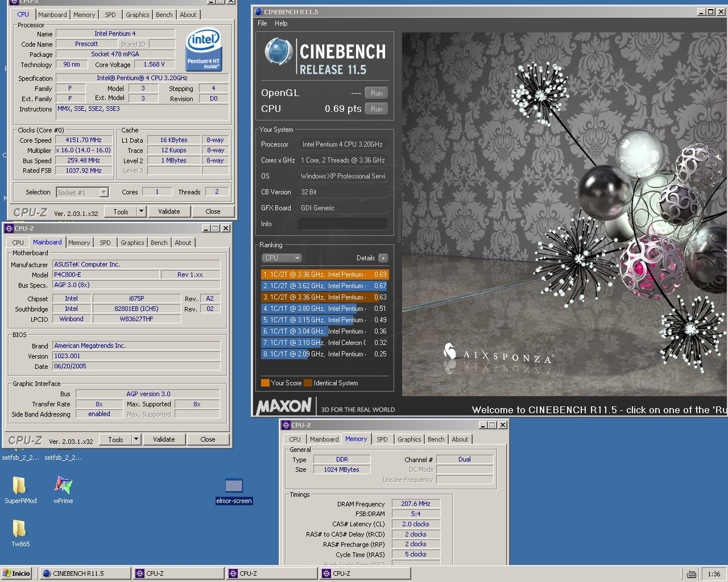Click BIOS date 06/20/2005 field
This screenshot has width=728, height=582.
(x=136, y=366)
